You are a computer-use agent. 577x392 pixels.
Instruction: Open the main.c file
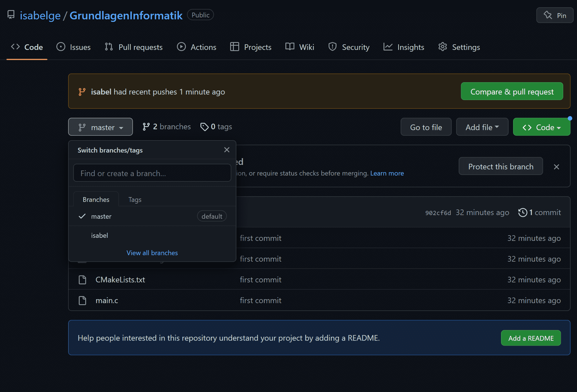pyautogui.click(x=107, y=301)
